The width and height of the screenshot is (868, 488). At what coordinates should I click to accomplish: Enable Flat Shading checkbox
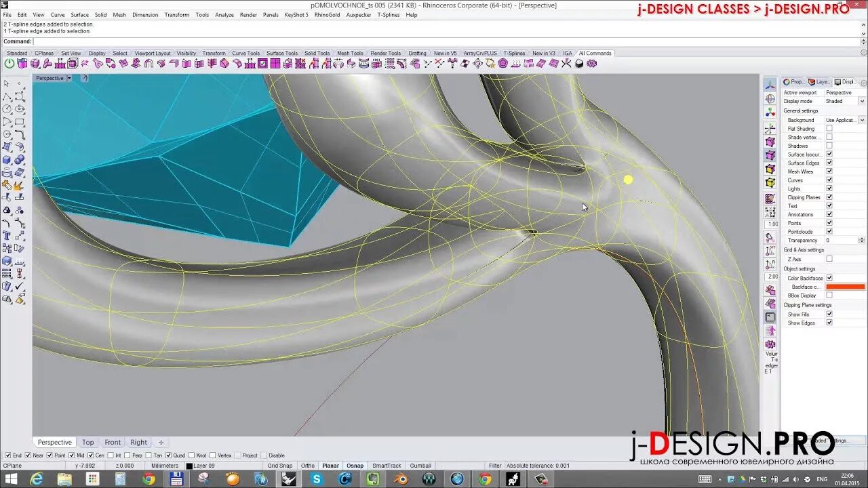pos(829,128)
